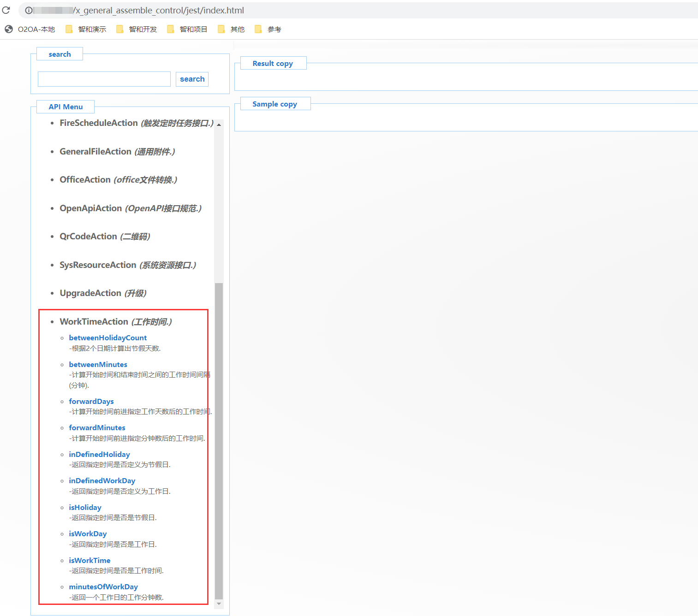The height and width of the screenshot is (616, 698).
Task: Click the Sample copy label
Action: pyautogui.click(x=275, y=104)
